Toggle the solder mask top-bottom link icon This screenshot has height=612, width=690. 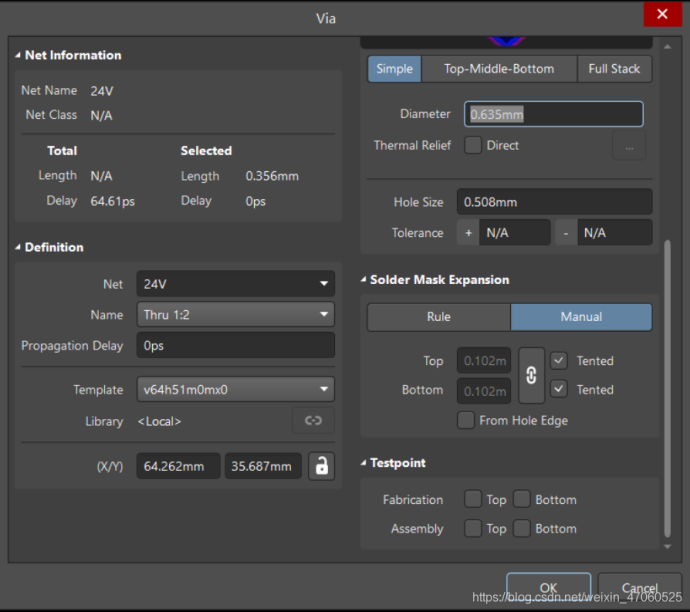click(x=531, y=375)
